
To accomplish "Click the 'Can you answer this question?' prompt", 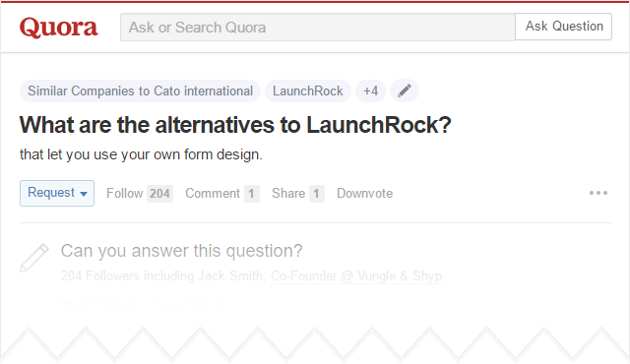I will pyautogui.click(x=181, y=251).
